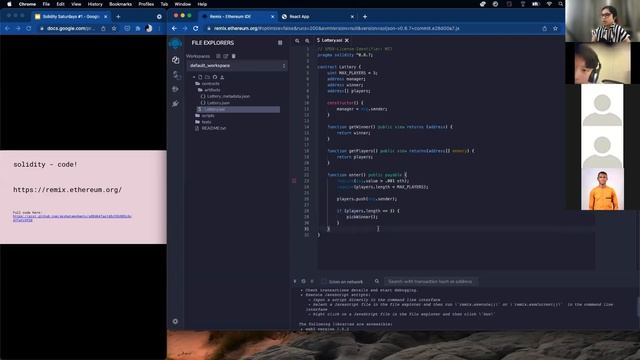The image size is (640, 360).
Task: Rename the current workspace icon
Action: [226, 56]
